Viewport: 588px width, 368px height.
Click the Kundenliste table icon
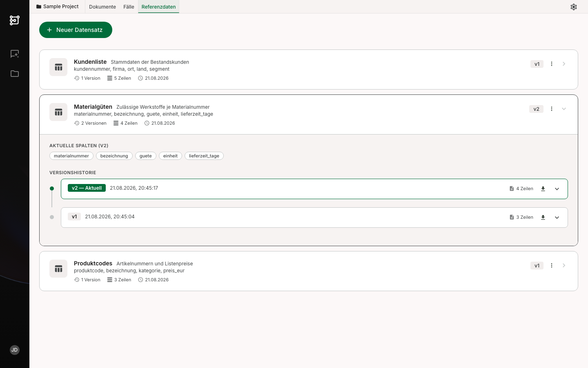(58, 67)
